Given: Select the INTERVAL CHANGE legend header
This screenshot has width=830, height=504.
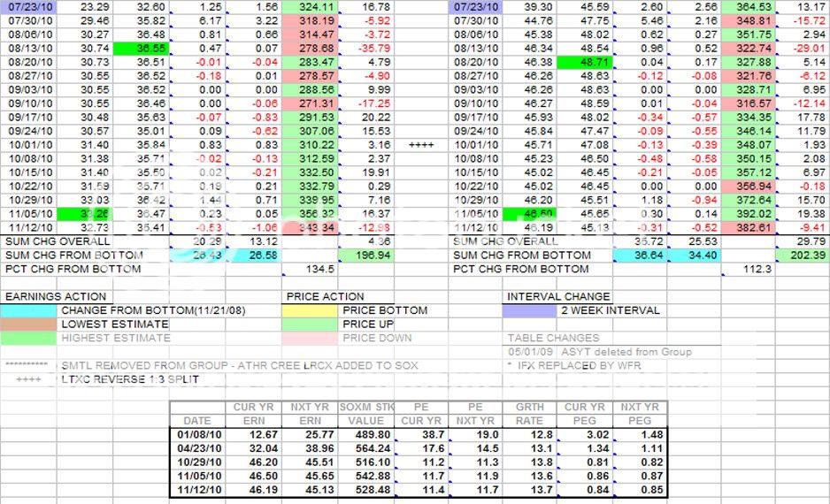Looking at the screenshot, I should coord(558,296).
